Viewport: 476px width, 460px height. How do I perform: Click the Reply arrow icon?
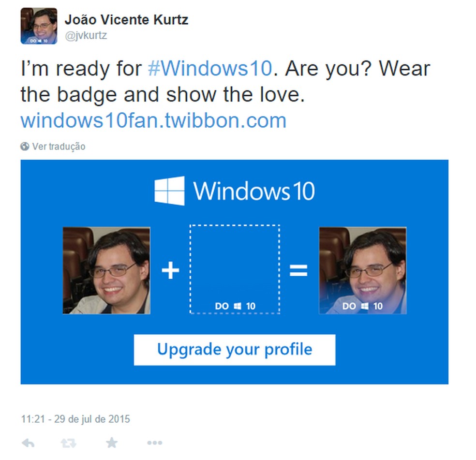tap(28, 442)
